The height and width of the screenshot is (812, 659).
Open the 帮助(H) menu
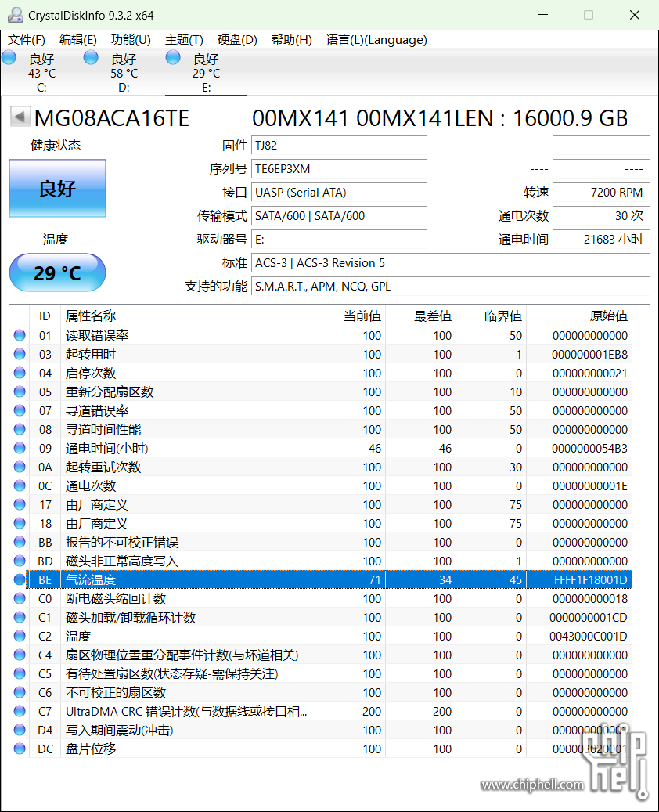click(x=291, y=40)
